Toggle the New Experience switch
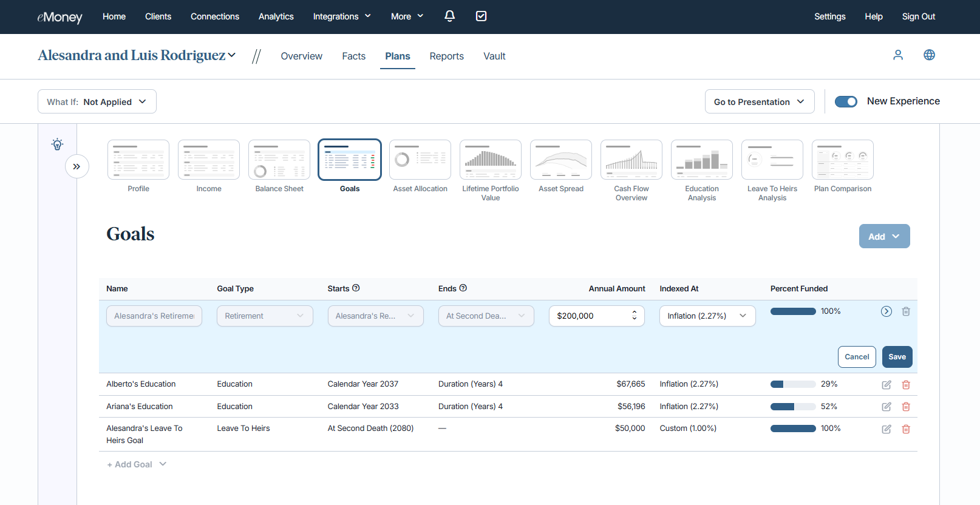980x505 pixels. [845, 101]
